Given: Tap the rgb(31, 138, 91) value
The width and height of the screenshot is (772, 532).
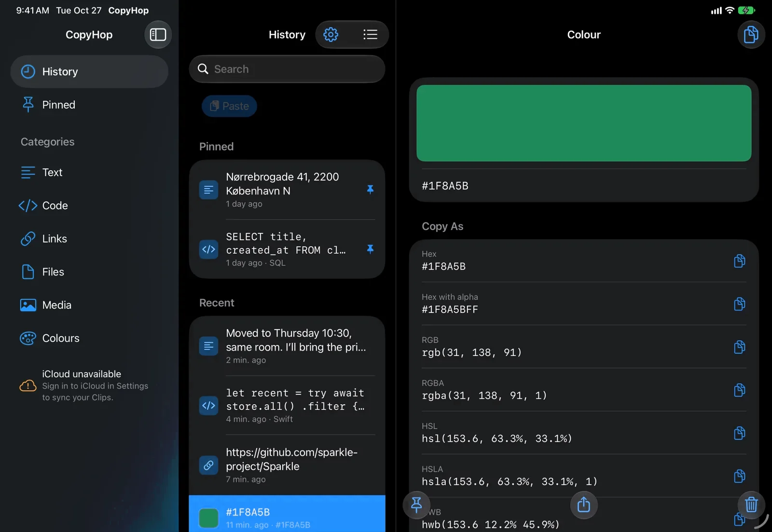Looking at the screenshot, I should click(x=472, y=353).
